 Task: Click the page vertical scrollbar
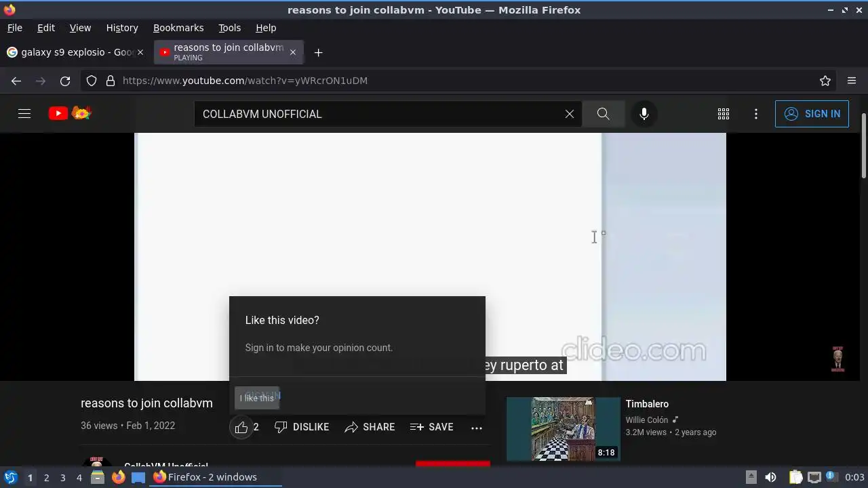pos(864,146)
